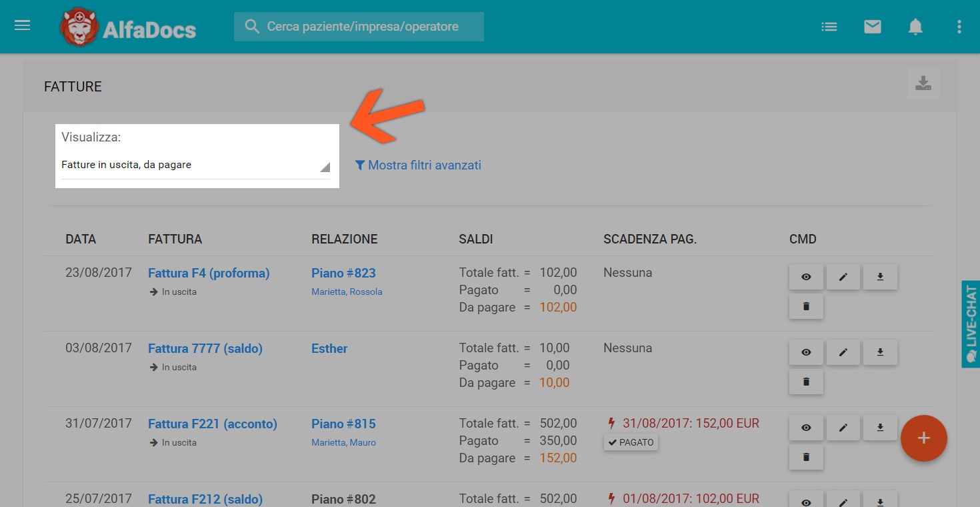Toggle the PAGATO check on Fattura F221
980x507 pixels.
631,442
